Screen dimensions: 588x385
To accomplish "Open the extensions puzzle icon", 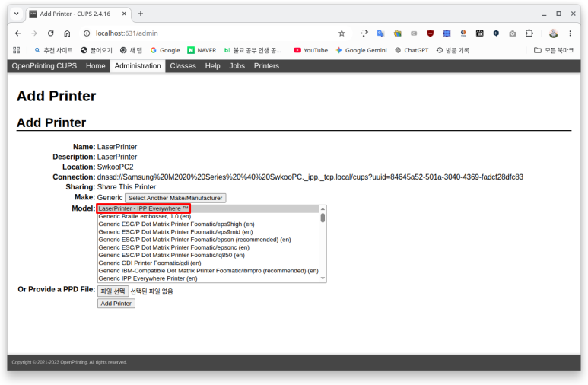I will [529, 33].
